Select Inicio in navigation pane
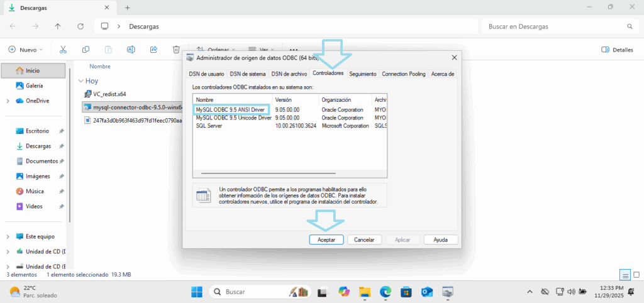This screenshot has width=644, height=303. pos(33,70)
